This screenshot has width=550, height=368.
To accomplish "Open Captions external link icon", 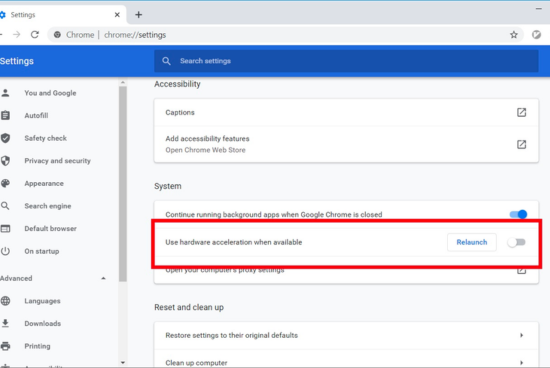I will pos(521,112).
